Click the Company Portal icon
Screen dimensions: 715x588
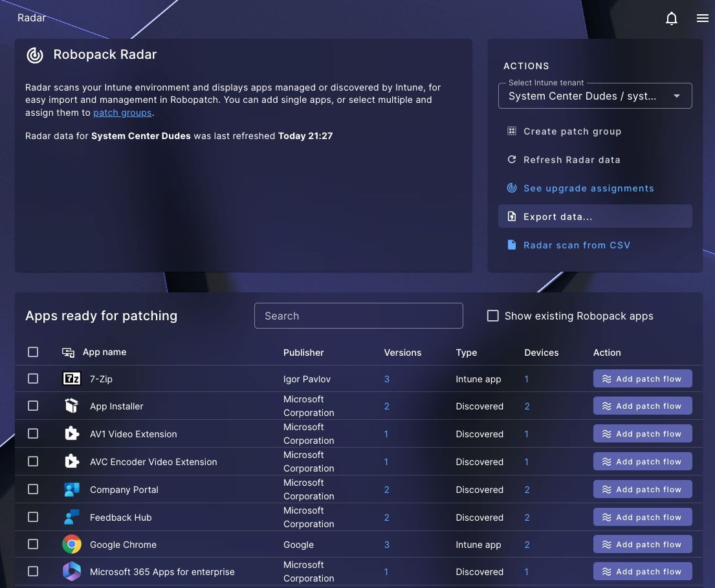click(72, 489)
